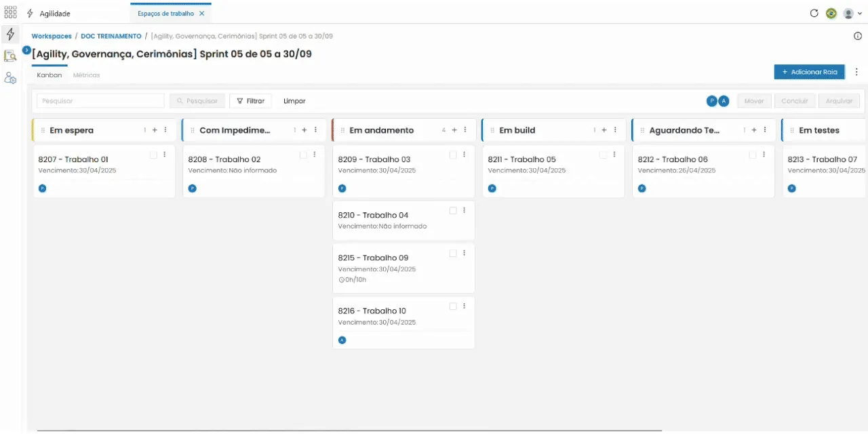
Task: Click the Pesquisar search input field
Action: coord(100,101)
